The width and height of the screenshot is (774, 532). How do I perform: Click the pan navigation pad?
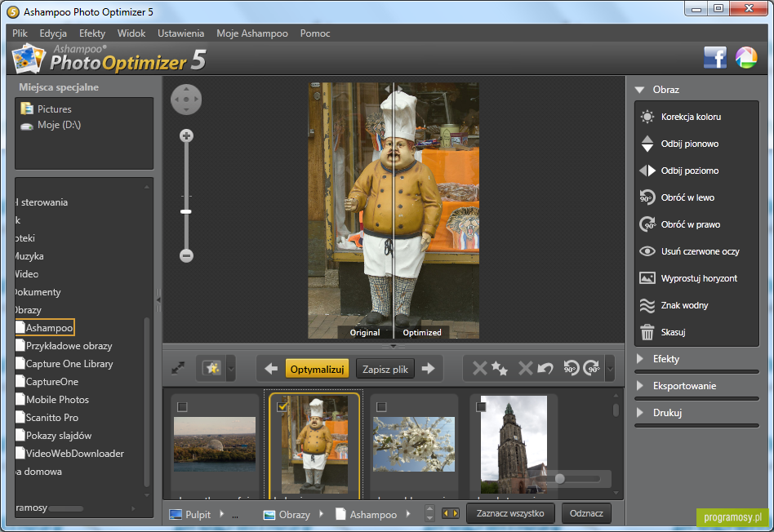(x=186, y=100)
